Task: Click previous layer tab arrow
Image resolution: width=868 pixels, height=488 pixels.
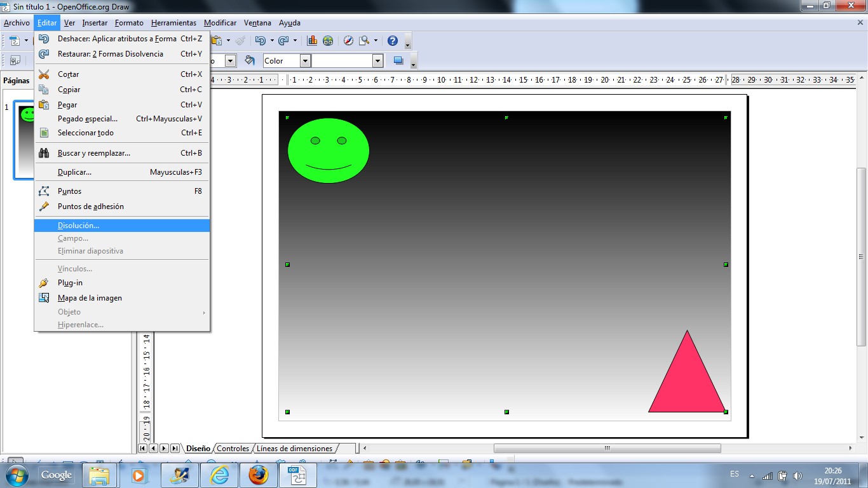Action: point(153,449)
